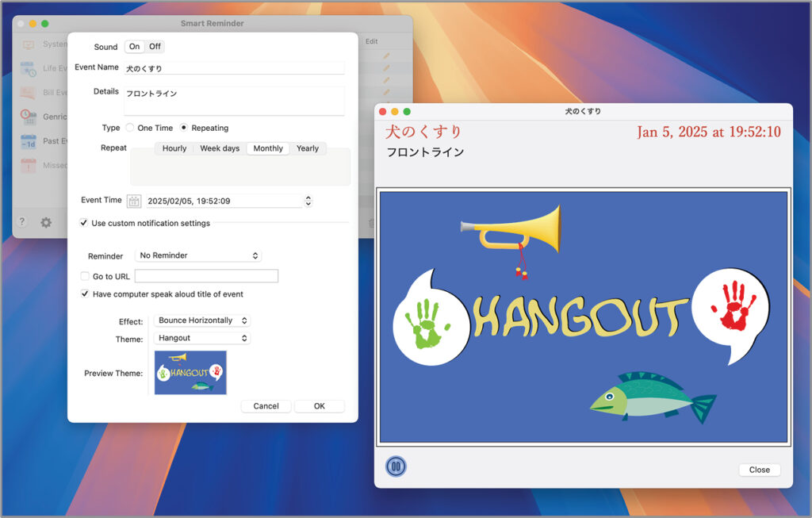Screen dimensions: 812x518
Task: Select the Generic events sidebar icon
Action: click(28, 117)
